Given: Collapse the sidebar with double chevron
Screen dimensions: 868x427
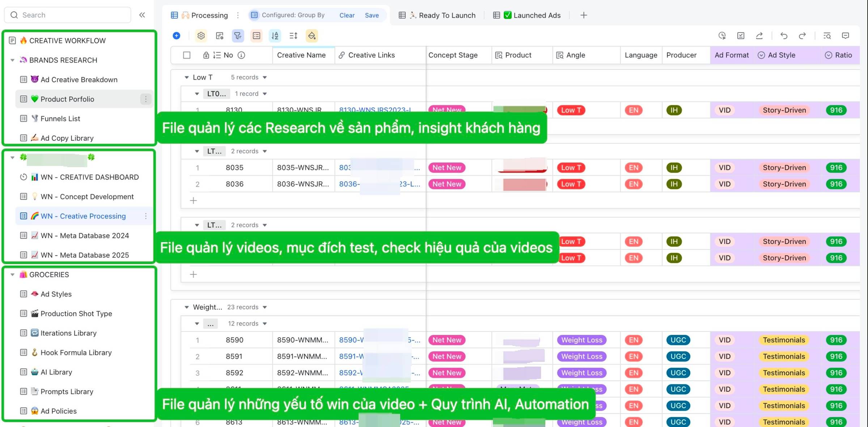Looking at the screenshot, I should (142, 15).
